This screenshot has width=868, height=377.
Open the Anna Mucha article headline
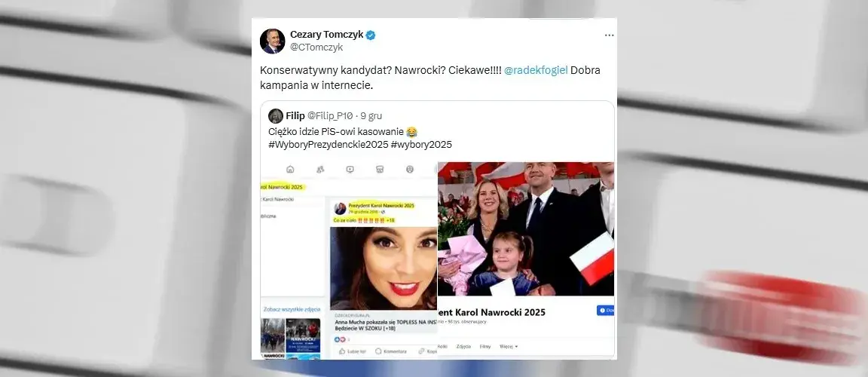point(385,323)
